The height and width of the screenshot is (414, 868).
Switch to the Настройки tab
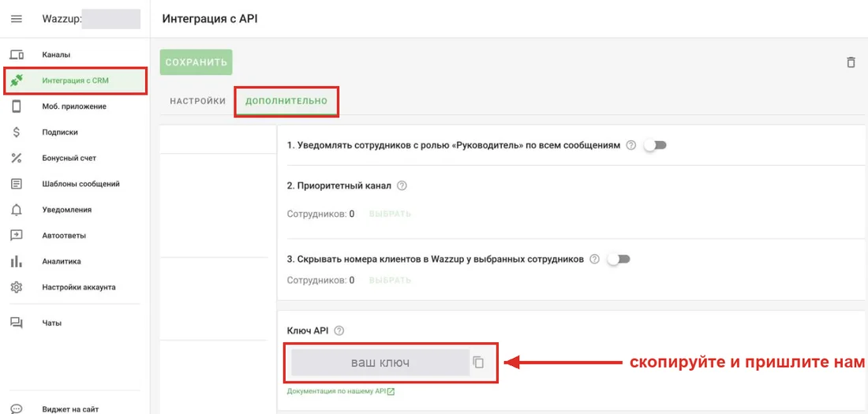[x=197, y=101]
